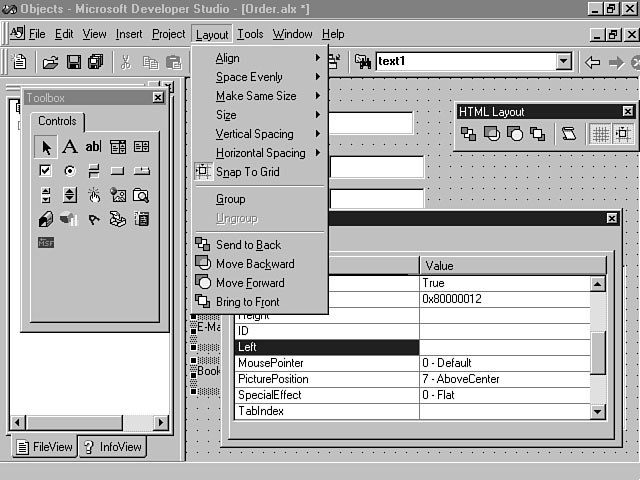Viewport: 640px width, 480px height.
Task: Click the Save icon in toolbar
Action: pos(73,62)
